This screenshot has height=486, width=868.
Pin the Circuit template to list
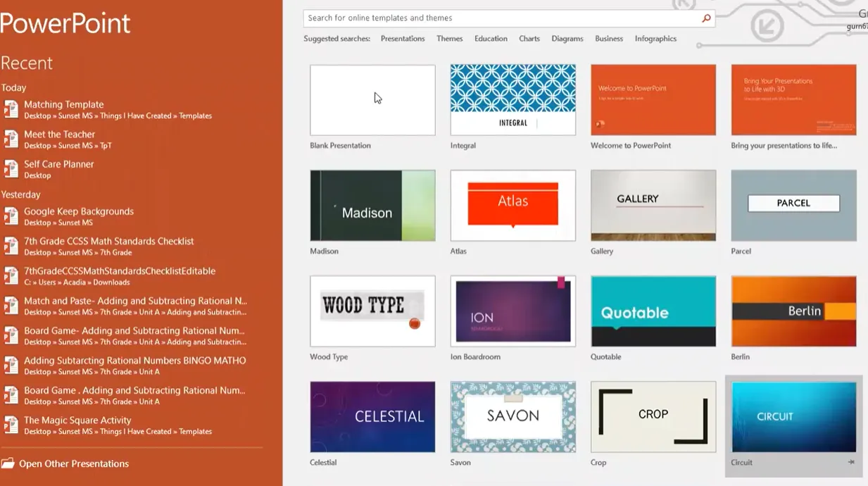tap(850, 463)
